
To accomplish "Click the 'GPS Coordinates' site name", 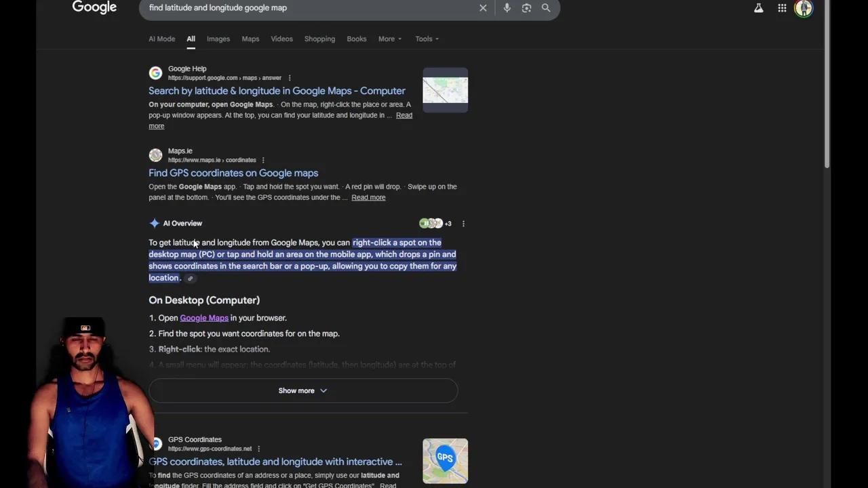I will (x=195, y=439).
